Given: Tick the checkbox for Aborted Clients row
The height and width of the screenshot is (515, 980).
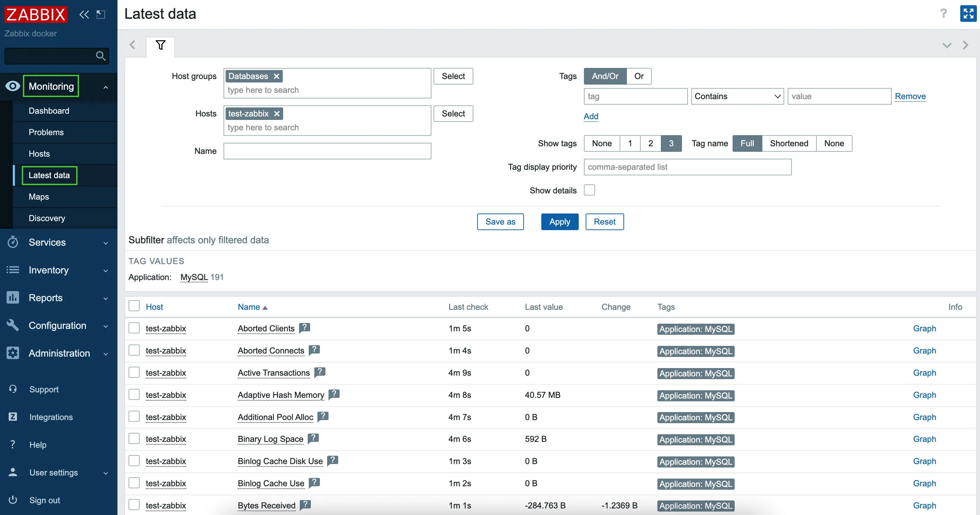Looking at the screenshot, I should click(x=134, y=328).
